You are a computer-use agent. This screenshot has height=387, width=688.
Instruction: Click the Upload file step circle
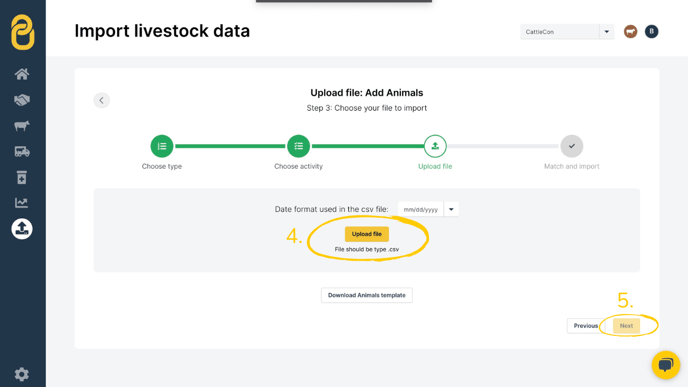(x=435, y=146)
